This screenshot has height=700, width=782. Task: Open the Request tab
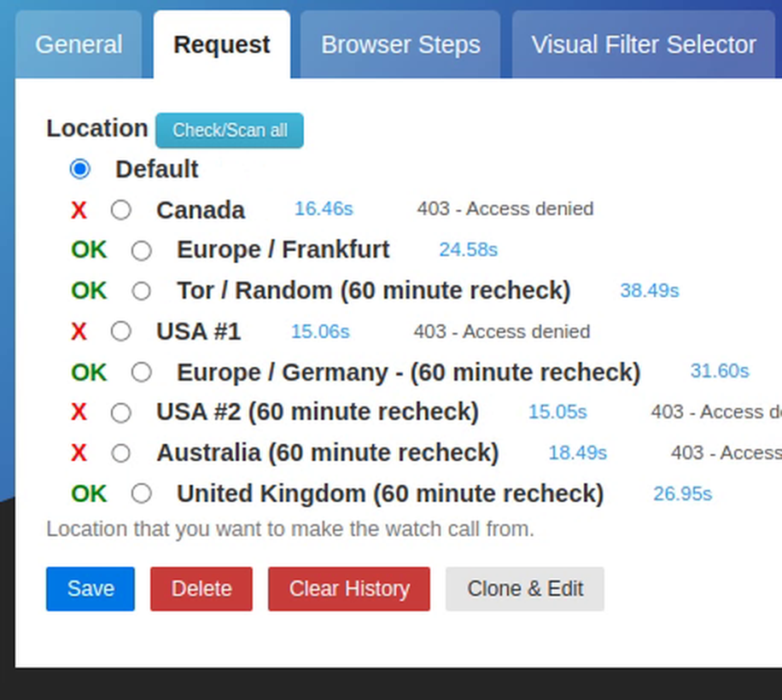click(222, 44)
